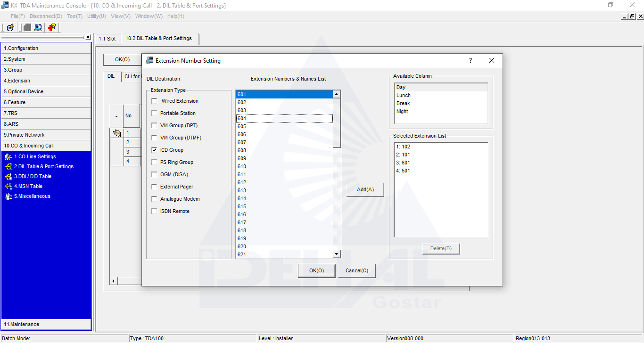
Task: Click the dialog help question mark button
Action: (470, 60)
